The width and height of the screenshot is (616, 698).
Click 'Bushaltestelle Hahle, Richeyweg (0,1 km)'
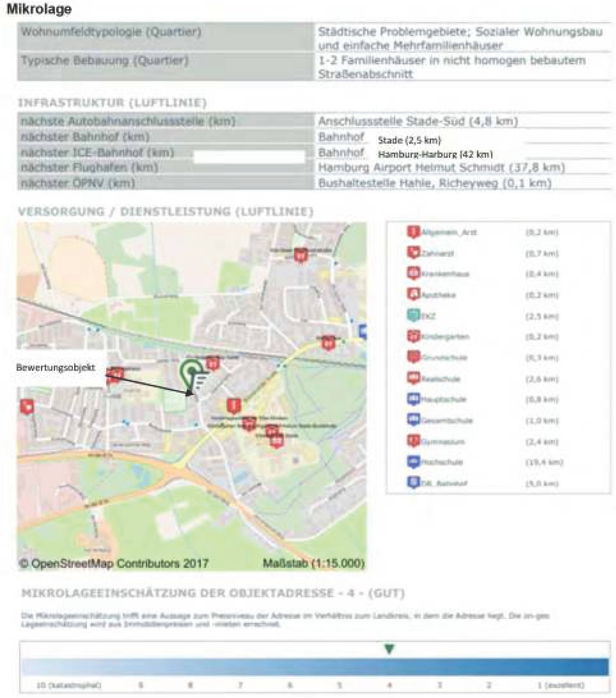435,183
